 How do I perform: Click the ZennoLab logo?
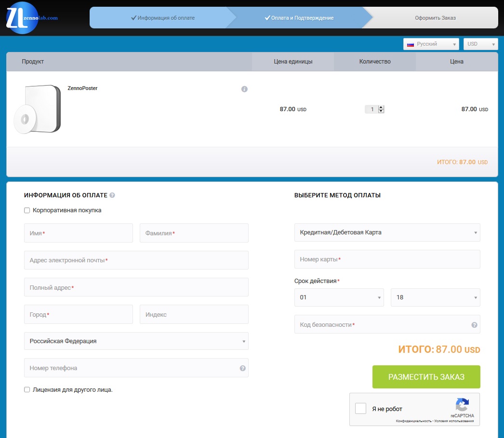pos(31,18)
